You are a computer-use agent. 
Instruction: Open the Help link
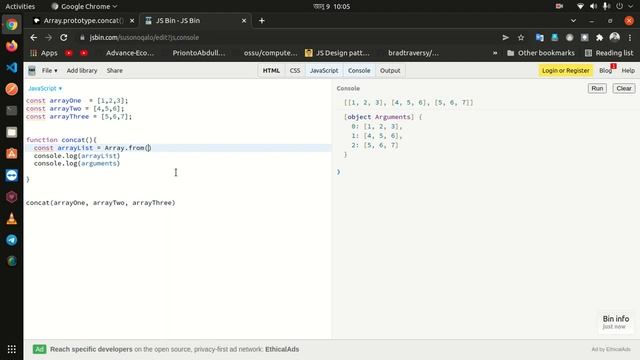[628, 71]
